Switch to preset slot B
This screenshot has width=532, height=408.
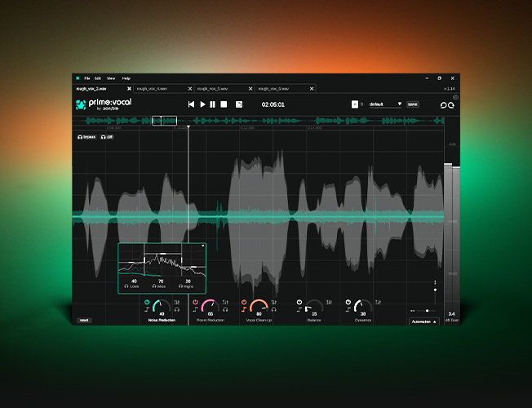click(x=361, y=104)
